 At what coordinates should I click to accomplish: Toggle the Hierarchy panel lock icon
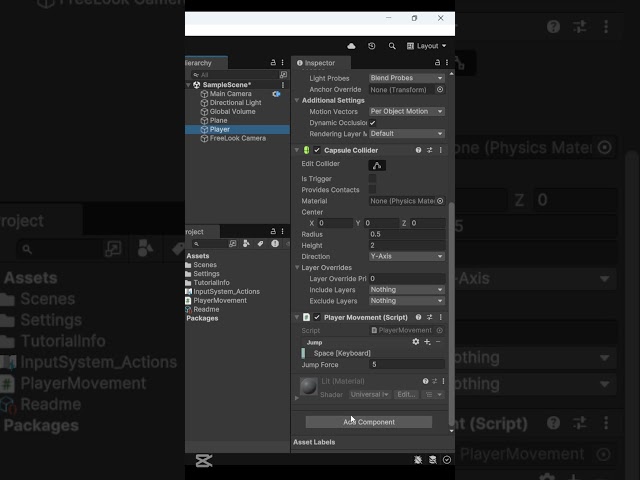point(273,62)
